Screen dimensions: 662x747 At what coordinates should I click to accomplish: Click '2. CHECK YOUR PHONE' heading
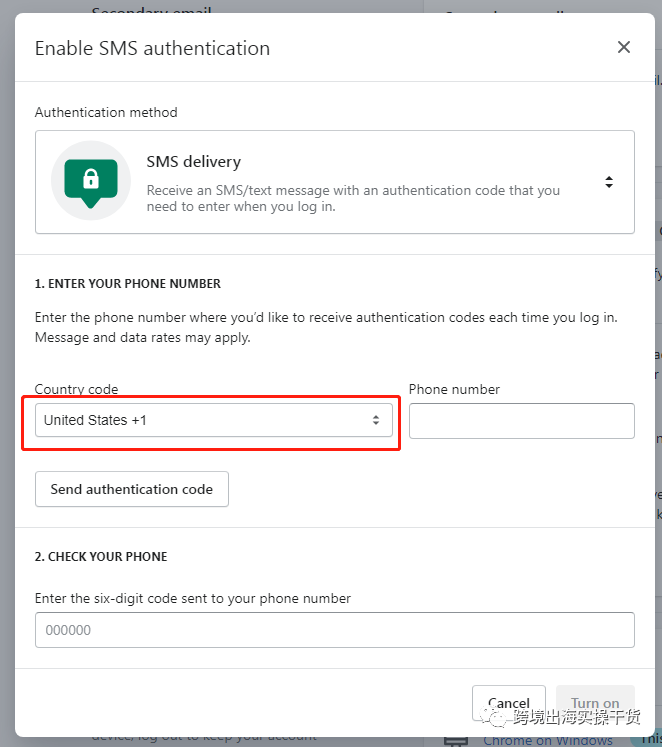[101, 556]
